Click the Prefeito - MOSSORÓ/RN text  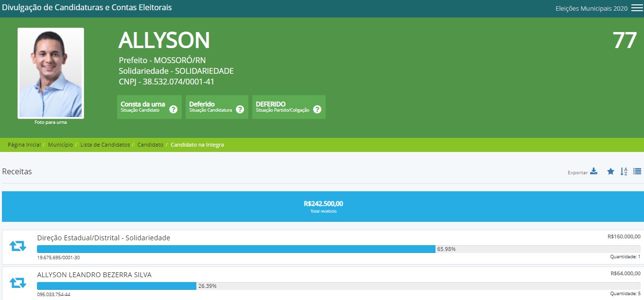[163, 60]
